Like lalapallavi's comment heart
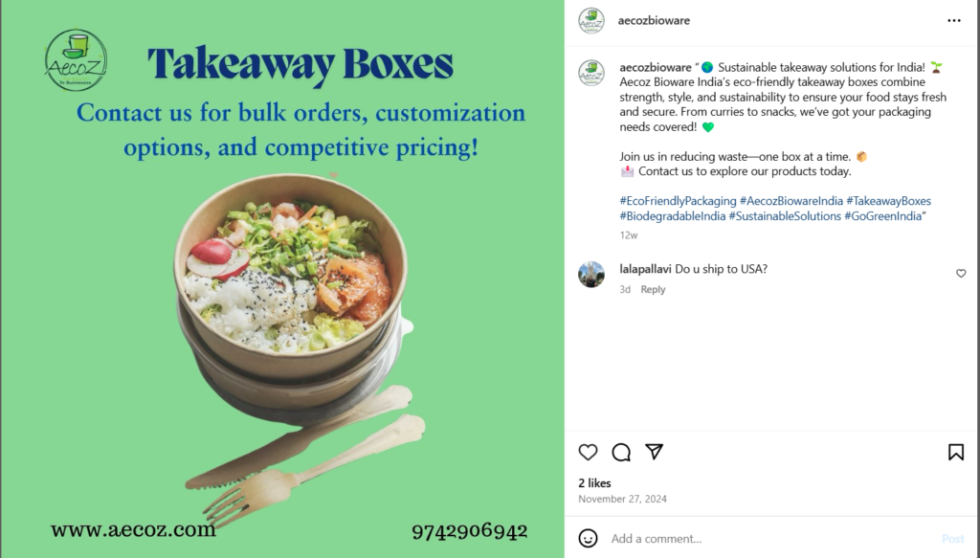The height and width of the screenshot is (558, 980). (961, 273)
